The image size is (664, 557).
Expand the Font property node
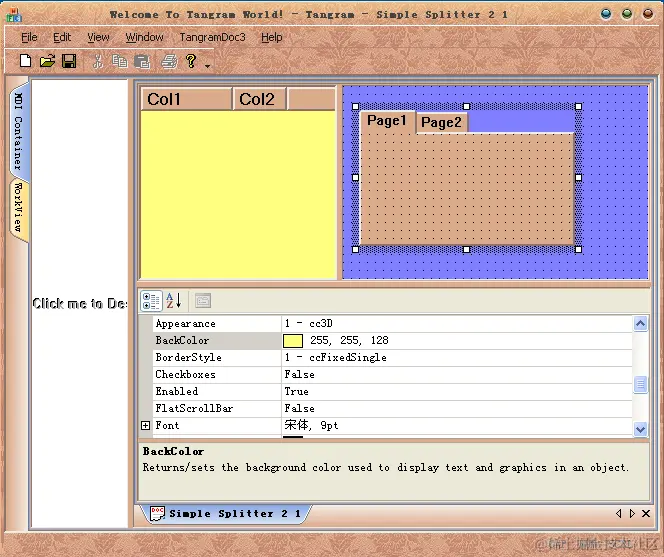(x=145, y=425)
